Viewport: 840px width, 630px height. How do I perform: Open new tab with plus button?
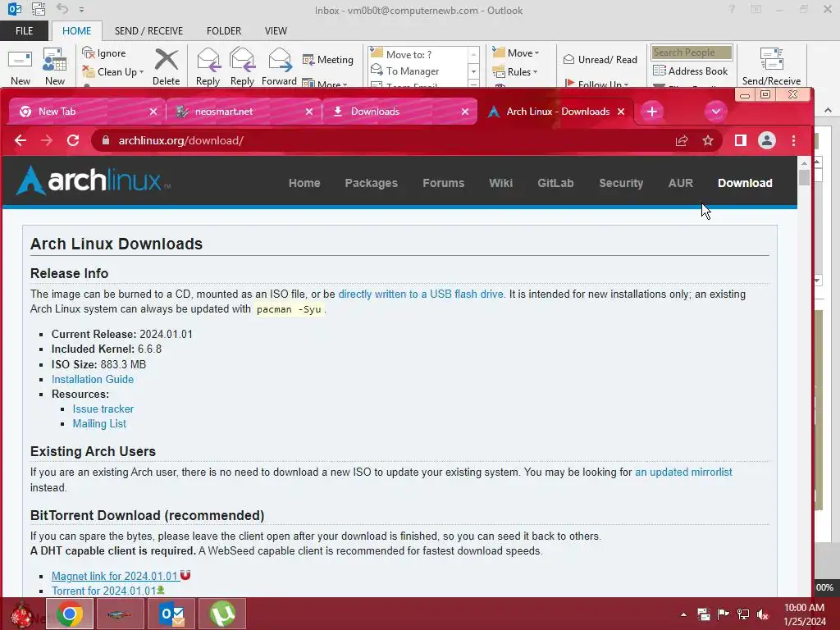[x=652, y=112]
